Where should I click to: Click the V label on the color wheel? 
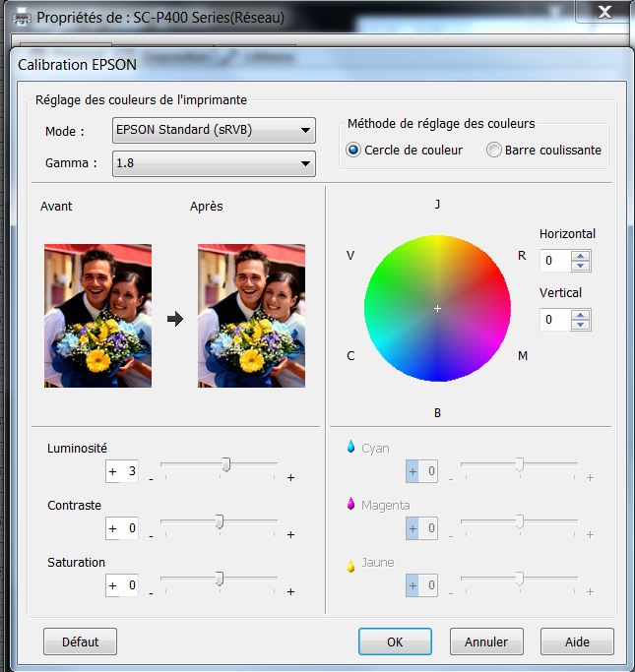click(350, 256)
